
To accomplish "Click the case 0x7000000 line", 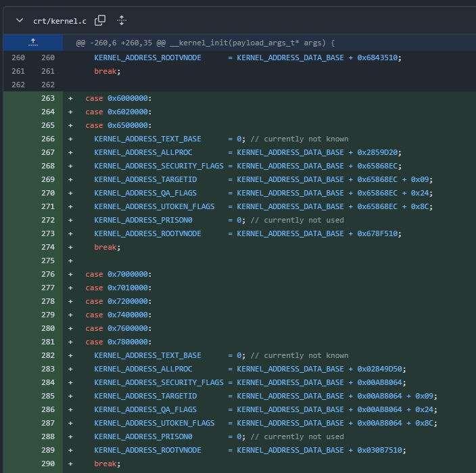I will pyautogui.click(x=118, y=274).
